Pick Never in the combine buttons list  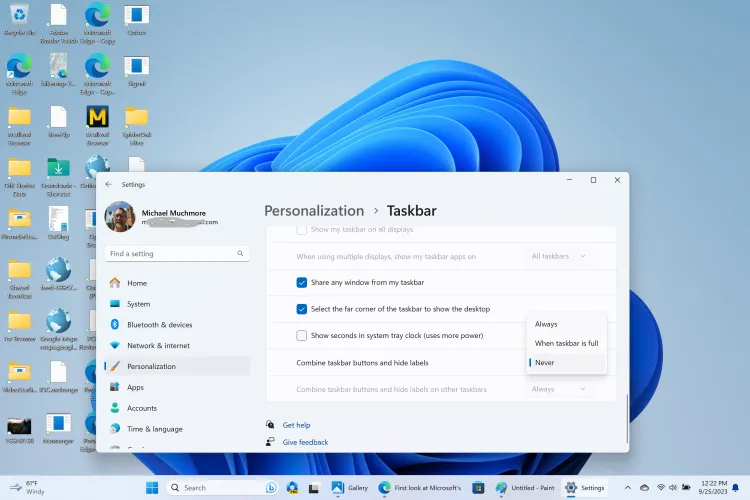pos(544,362)
